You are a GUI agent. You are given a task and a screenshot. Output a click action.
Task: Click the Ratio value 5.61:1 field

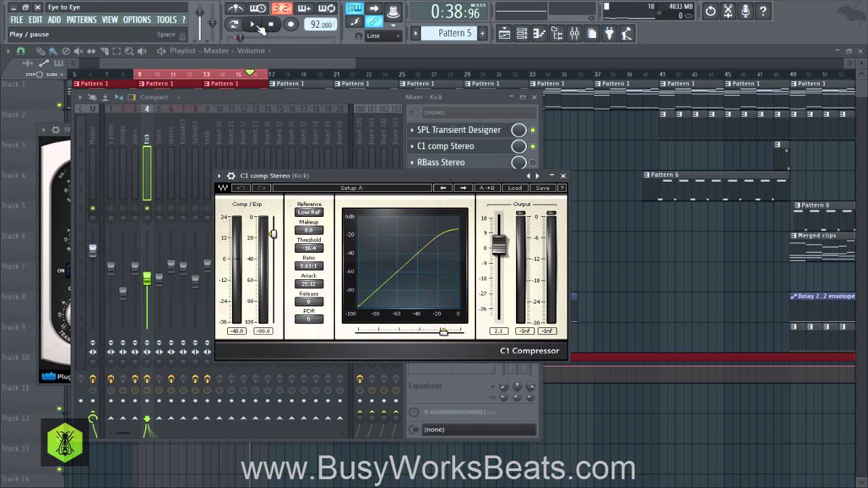coord(309,266)
